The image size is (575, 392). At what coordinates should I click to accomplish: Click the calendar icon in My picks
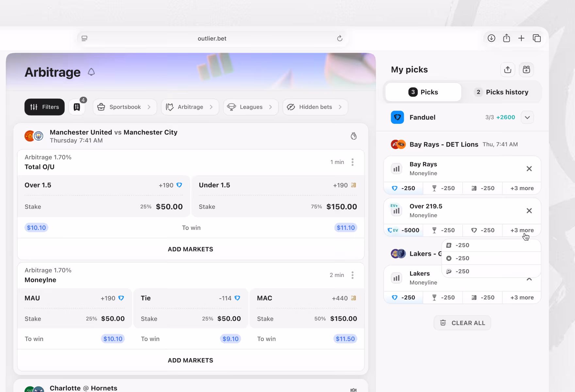pyautogui.click(x=526, y=70)
